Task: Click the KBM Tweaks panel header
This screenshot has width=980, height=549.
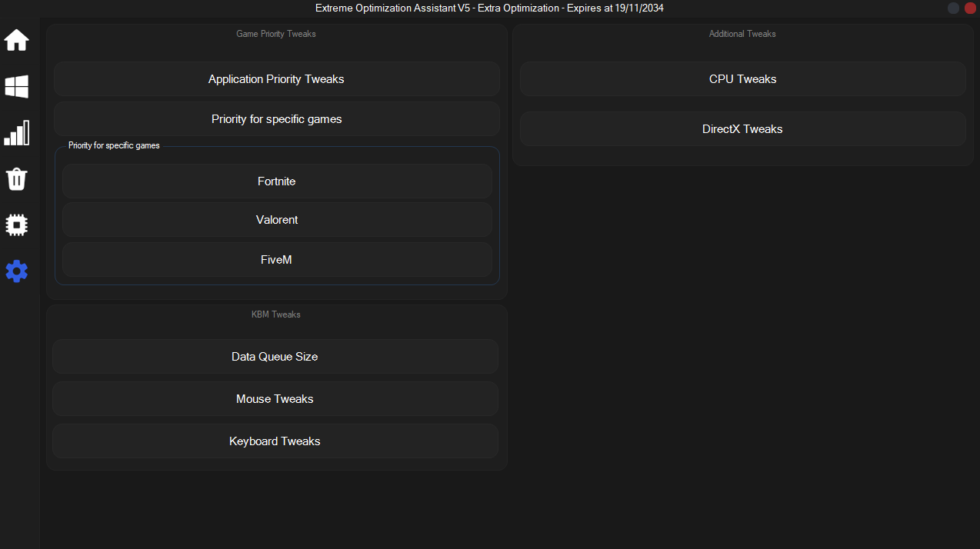Action: [275, 314]
